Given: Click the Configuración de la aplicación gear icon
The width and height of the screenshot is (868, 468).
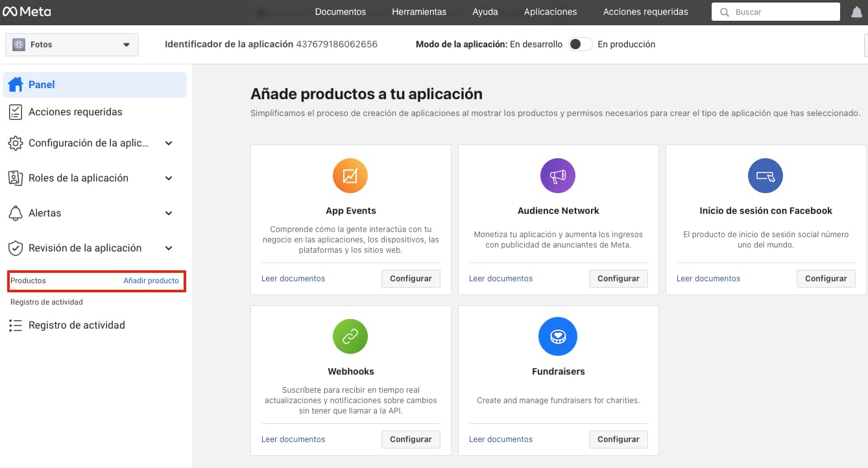Looking at the screenshot, I should (x=16, y=143).
